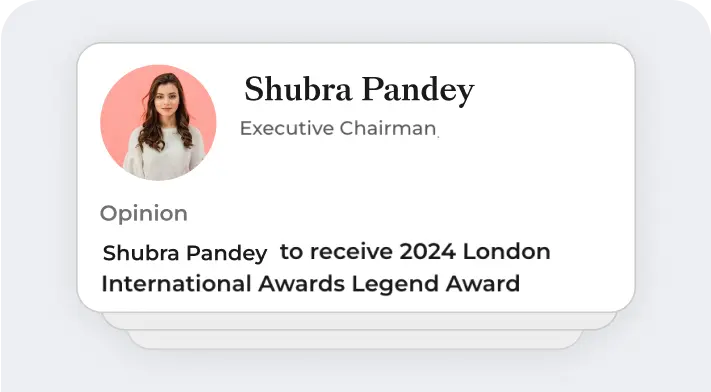Open the Shubra Pandey name heading
The height and width of the screenshot is (392, 711).
pos(359,90)
